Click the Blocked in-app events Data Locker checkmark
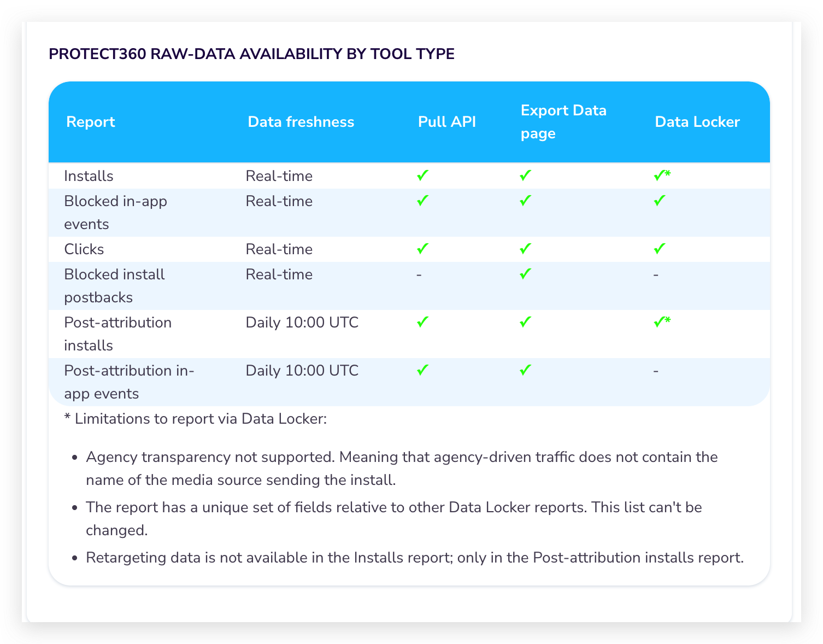 coord(657,201)
